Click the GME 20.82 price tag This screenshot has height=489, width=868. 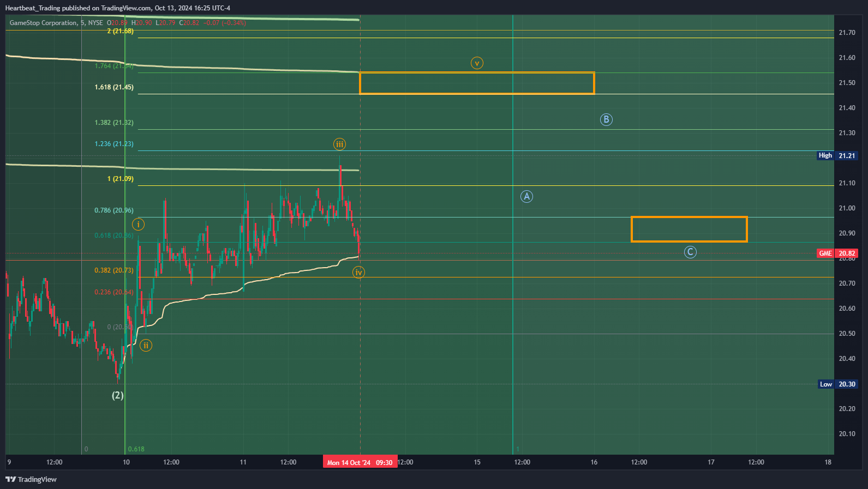(x=837, y=253)
